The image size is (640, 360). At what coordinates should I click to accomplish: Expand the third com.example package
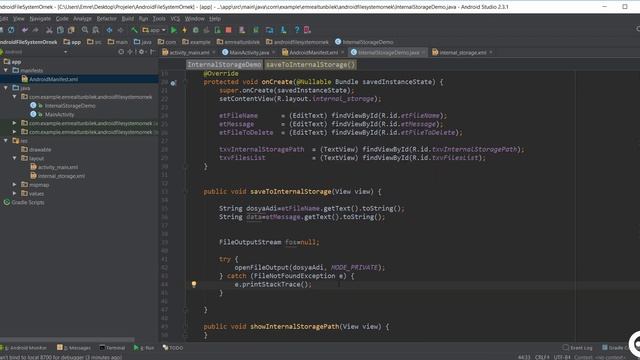[15, 132]
